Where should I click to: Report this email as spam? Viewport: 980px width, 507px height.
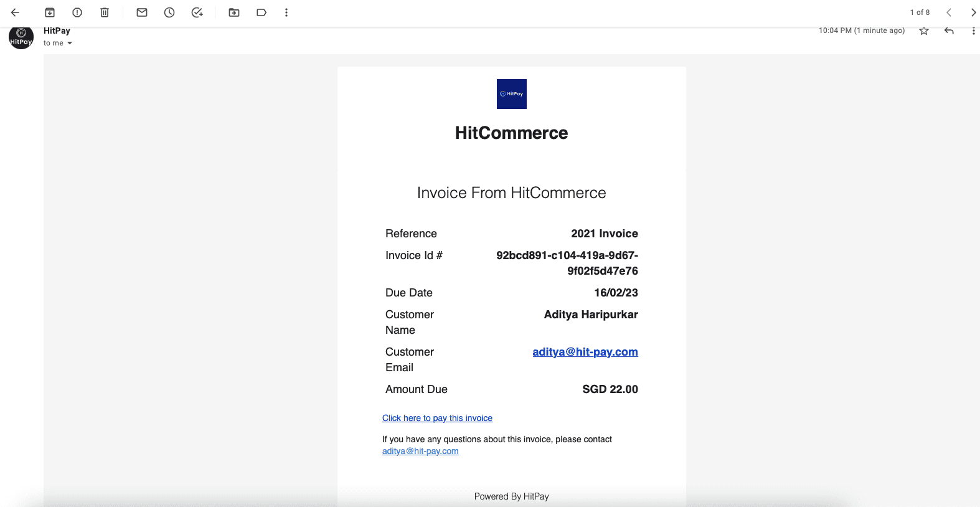pyautogui.click(x=77, y=12)
